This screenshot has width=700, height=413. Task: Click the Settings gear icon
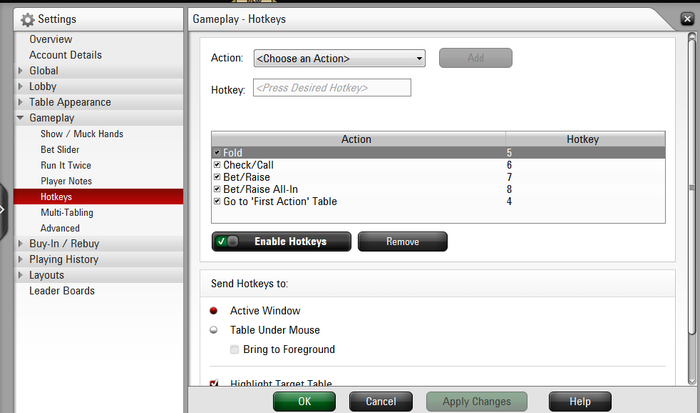click(x=27, y=19)
